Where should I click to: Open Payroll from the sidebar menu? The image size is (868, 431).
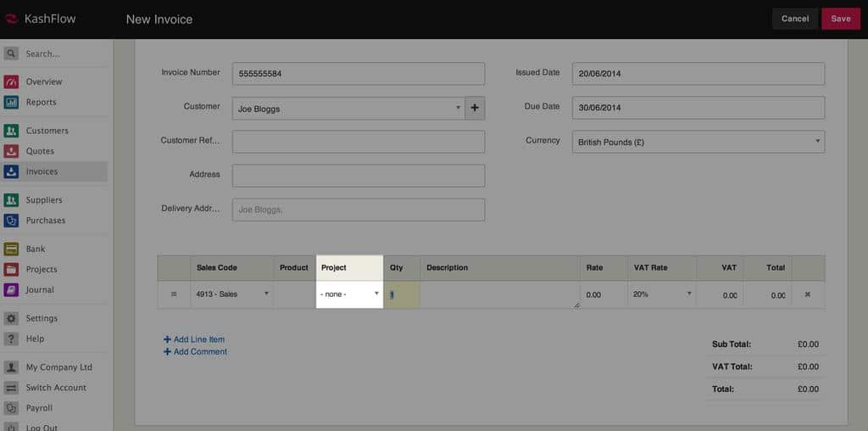click(x=41, y=408)
